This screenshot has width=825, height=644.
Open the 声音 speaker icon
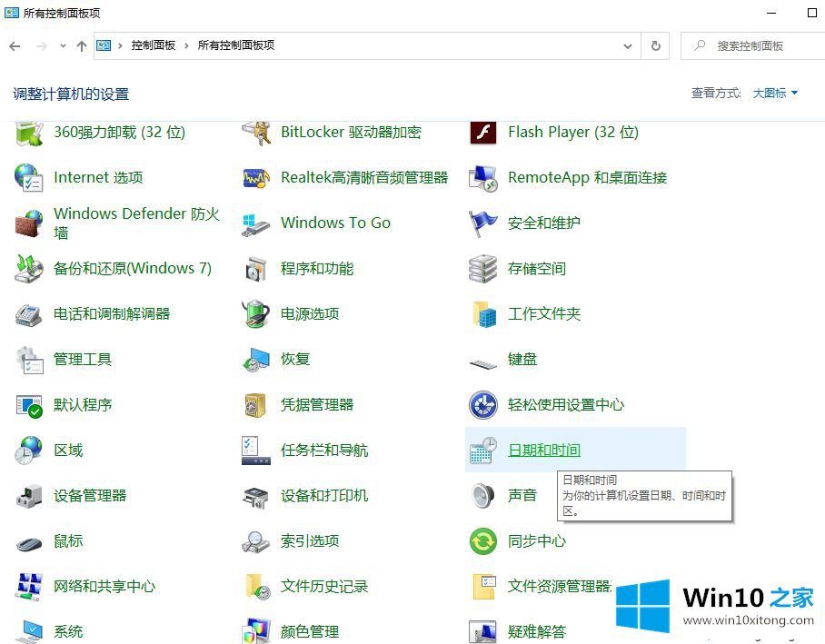tap(483, 496)
